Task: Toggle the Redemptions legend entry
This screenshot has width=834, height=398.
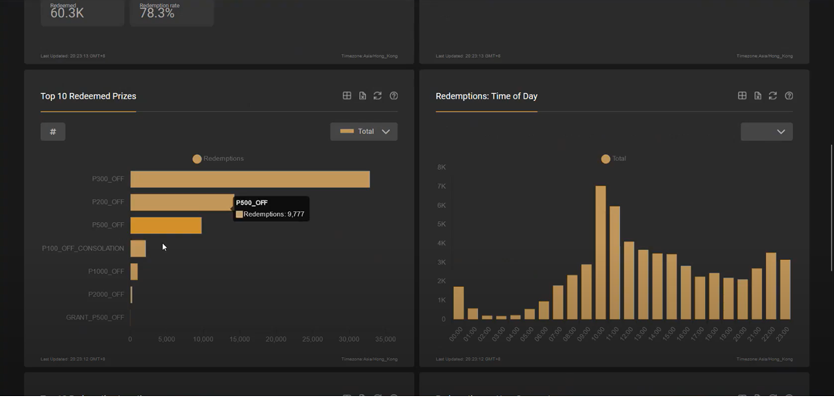Action: click(x=218, y=159)
